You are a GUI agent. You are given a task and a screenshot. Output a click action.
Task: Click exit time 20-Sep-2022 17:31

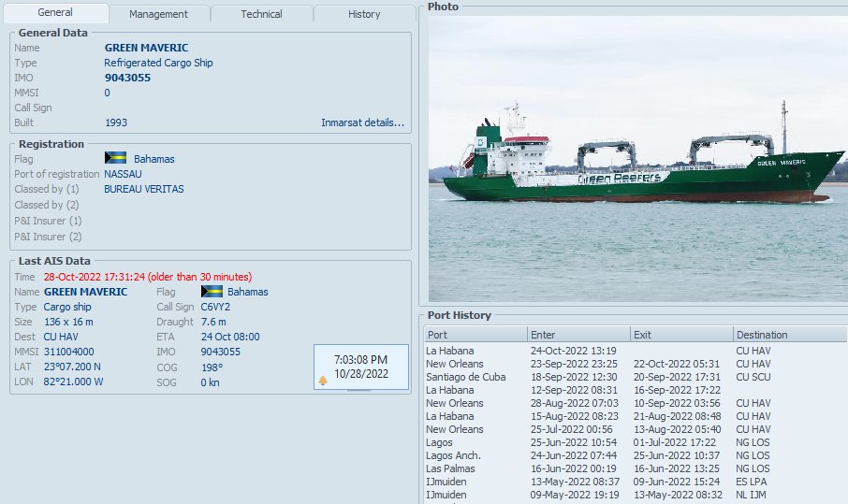click(677, 377)
